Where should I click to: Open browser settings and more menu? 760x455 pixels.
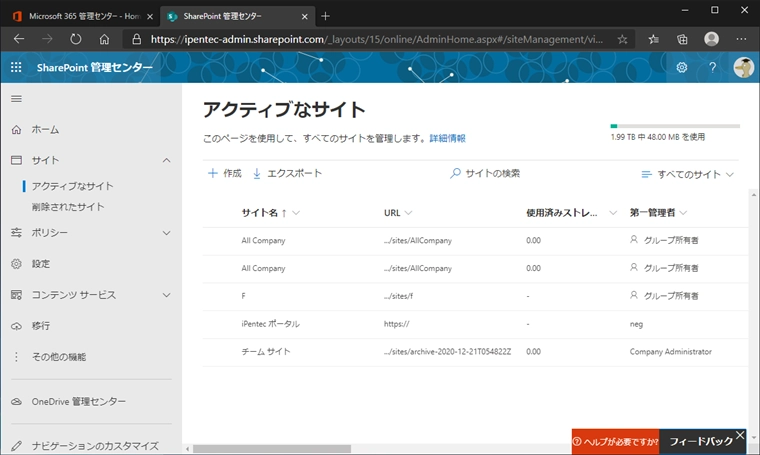tap(741, 39)
